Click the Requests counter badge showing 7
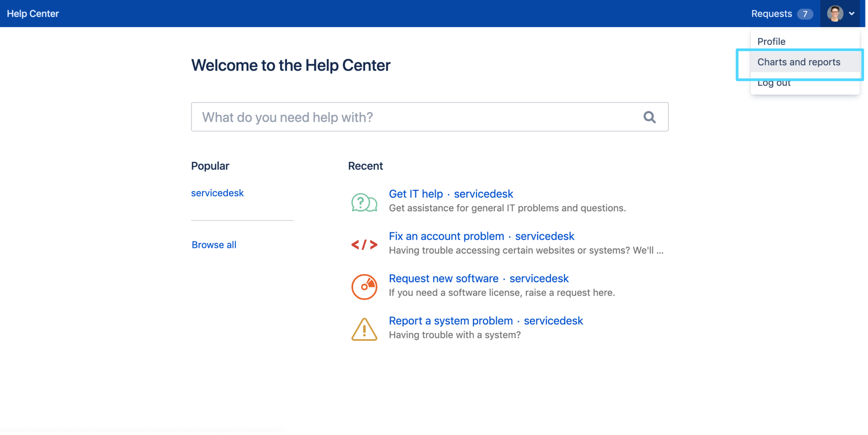Screen dimensions: 868x435 click(x=806, y=14)
